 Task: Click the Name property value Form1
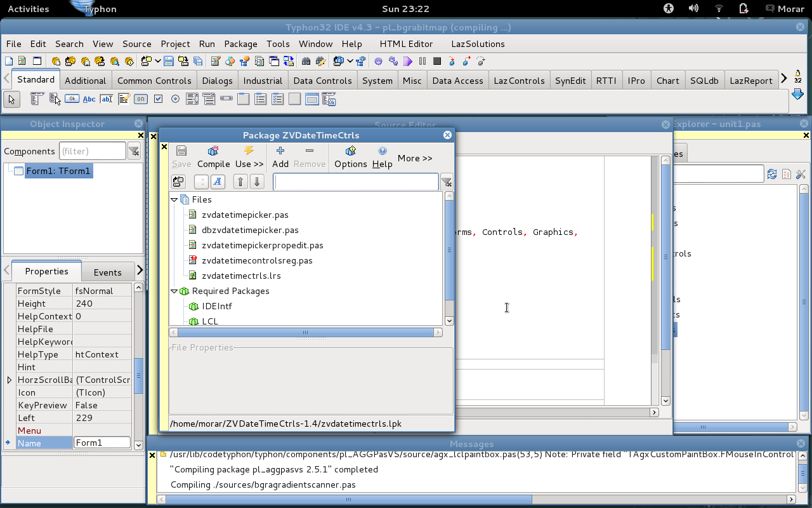click(x=101, y=443)
